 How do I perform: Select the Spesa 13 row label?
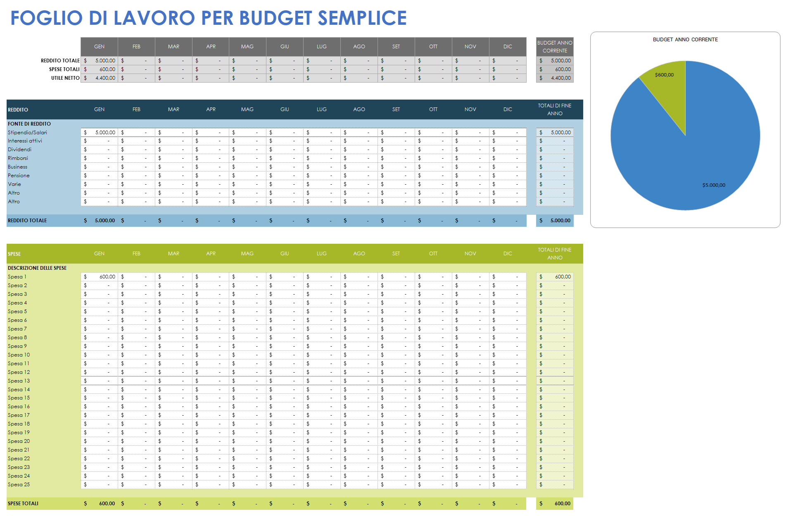tap(19, 381)
